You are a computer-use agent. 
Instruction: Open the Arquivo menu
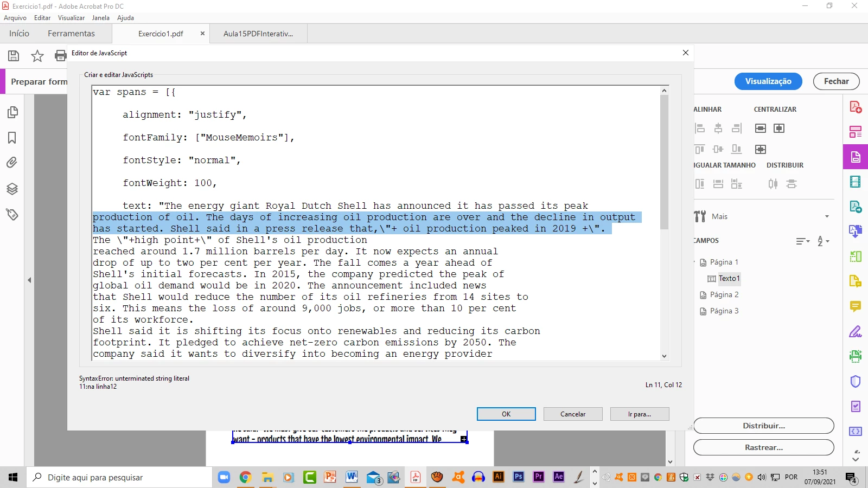pos(15,18)
